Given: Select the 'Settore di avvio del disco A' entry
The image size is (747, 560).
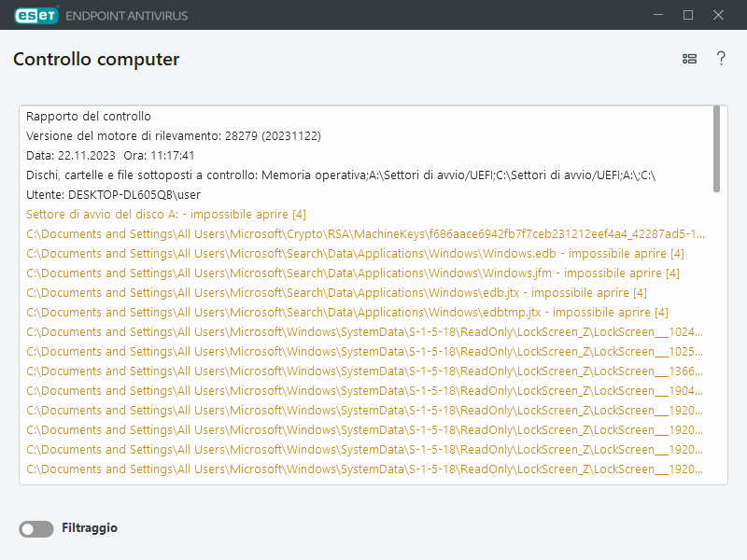Looking at the screenshot, I should pos(166,215).
